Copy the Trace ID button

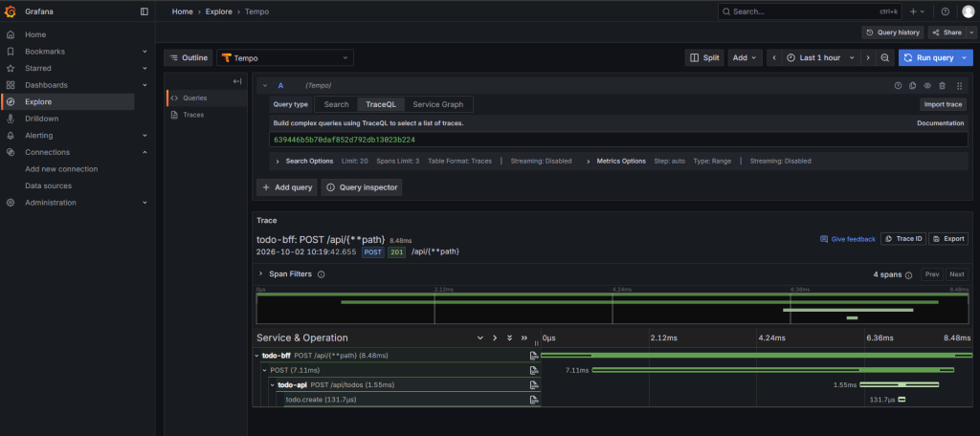click(x=903, y=239)
